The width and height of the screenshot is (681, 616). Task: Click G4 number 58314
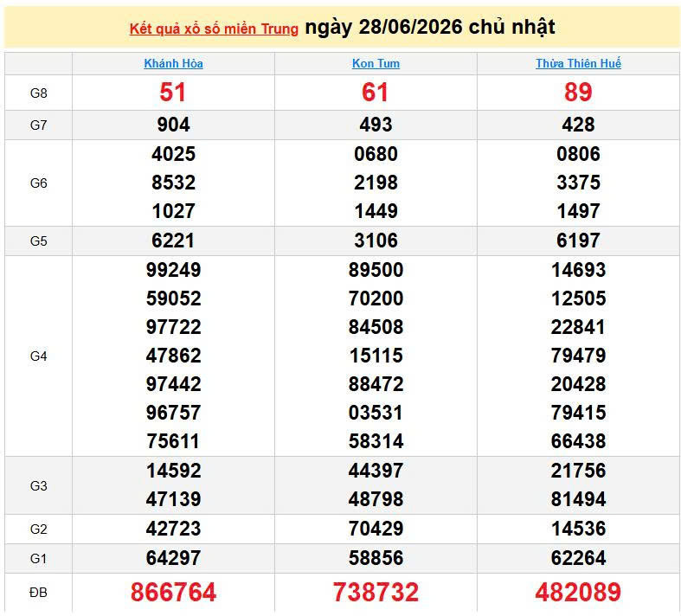376,441
